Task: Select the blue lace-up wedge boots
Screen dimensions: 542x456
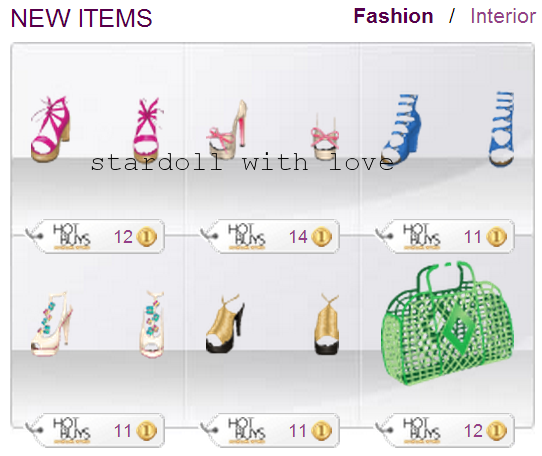Action: 448,130
